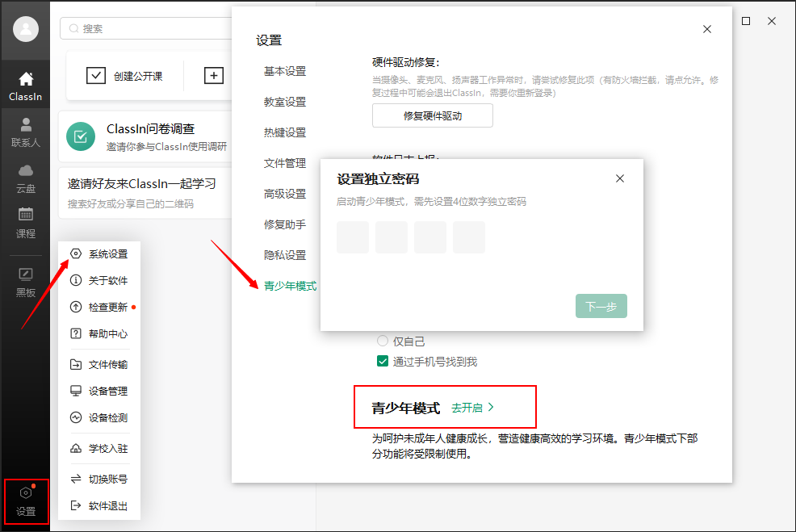Viewport: 796px width, 532px height.
Task: Click the 帮助中心 question icon
Action: [76, 333]
